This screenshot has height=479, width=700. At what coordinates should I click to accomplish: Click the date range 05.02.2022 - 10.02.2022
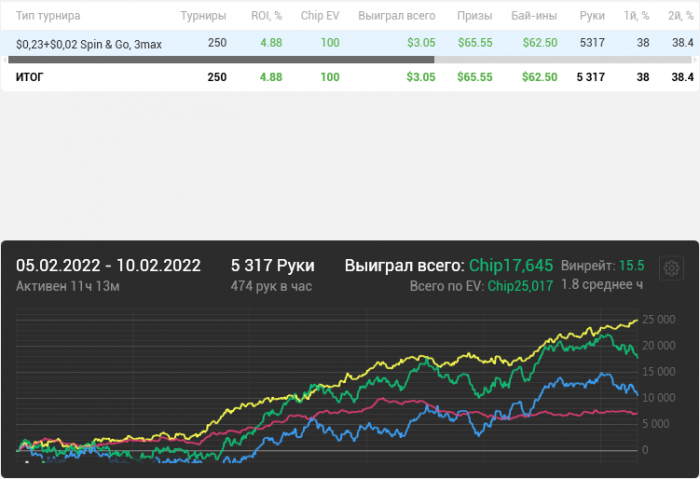click(x=108, y=266)
